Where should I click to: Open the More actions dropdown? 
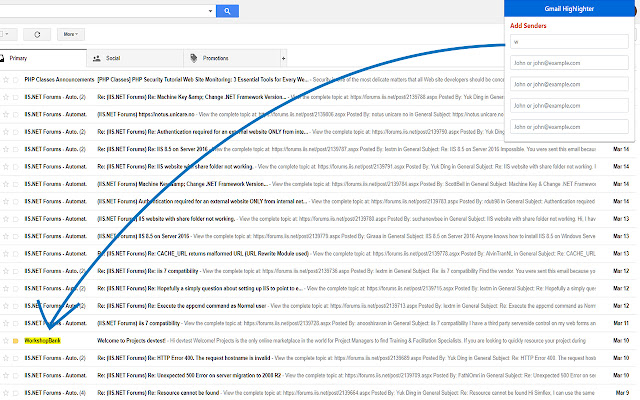(x=71, y=34)
